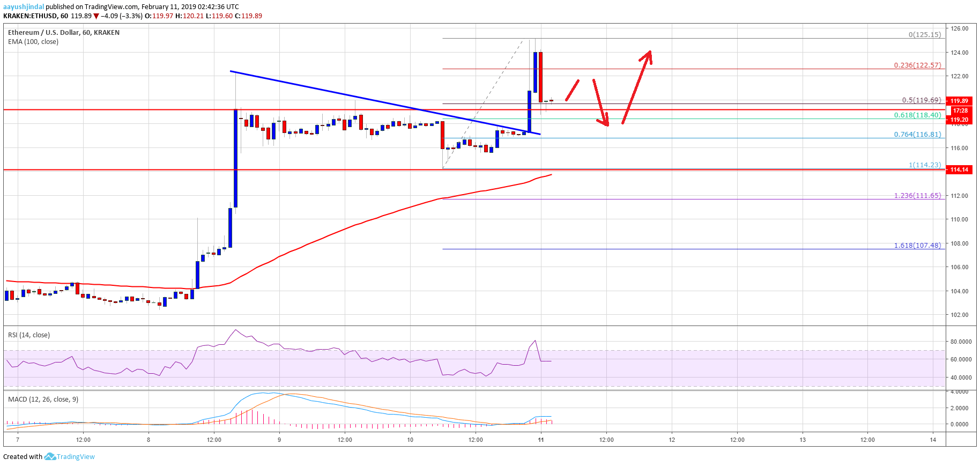Click the TradingView cloud logo icon
The height and width of the screenshot is (466, 980).
[x=50, y=457]
